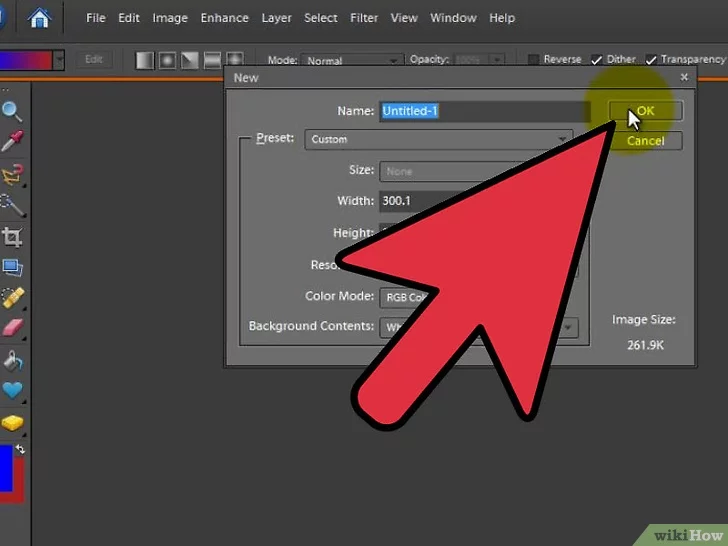The width and height of the screenshot is (728, 546).
Task: Open the Background Contents dropdown
Action: 479,327
